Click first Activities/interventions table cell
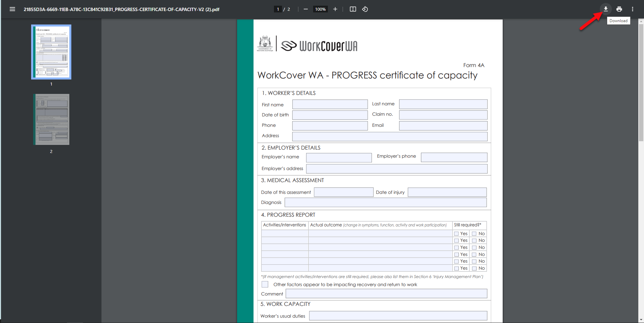644x323 pixels. pyautogui.click(x=285, y=233)
